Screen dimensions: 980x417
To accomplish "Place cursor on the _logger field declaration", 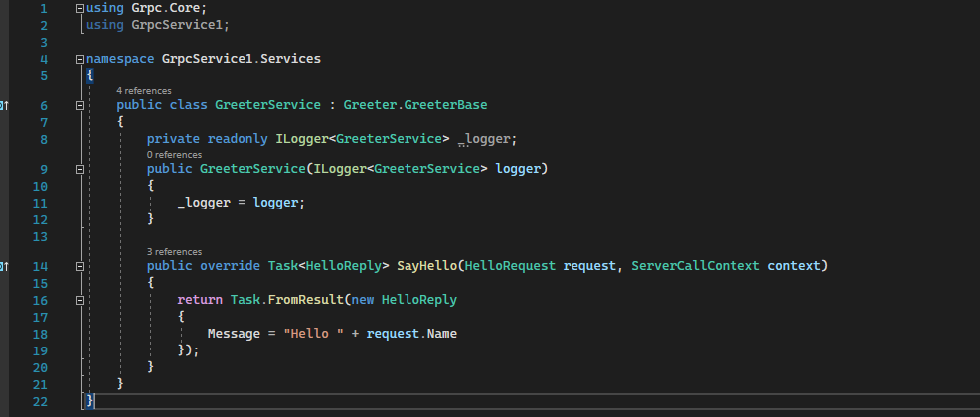I will point(487,139).
